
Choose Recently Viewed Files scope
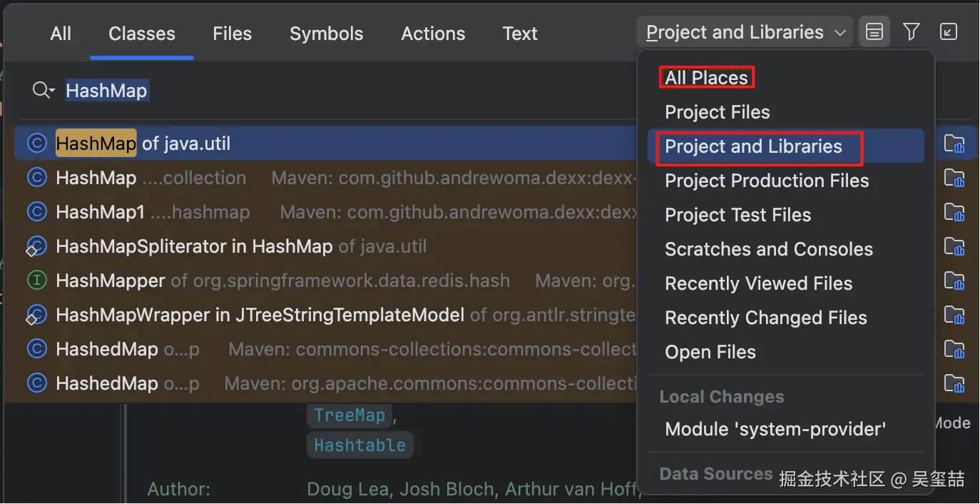(758, 283)
